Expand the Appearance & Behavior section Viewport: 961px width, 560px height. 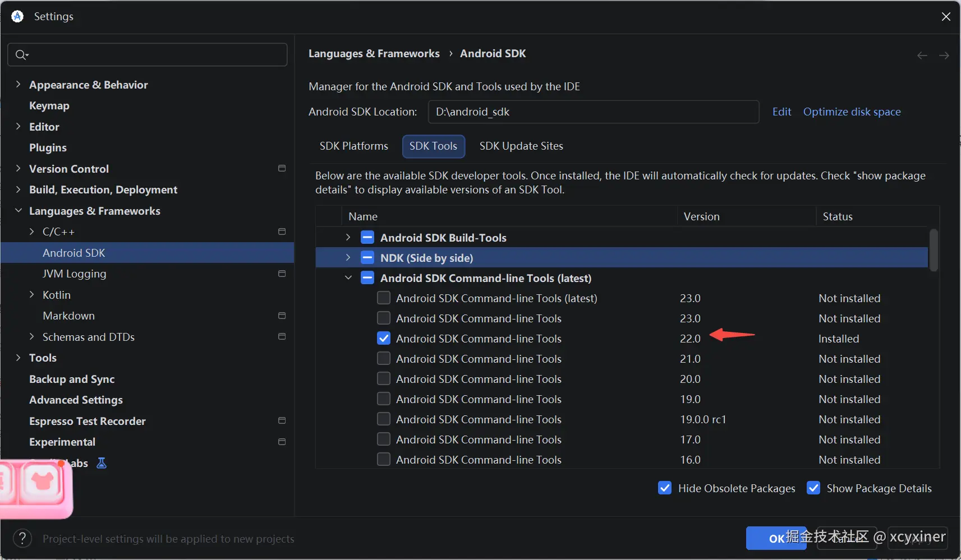tap(18, 84)
